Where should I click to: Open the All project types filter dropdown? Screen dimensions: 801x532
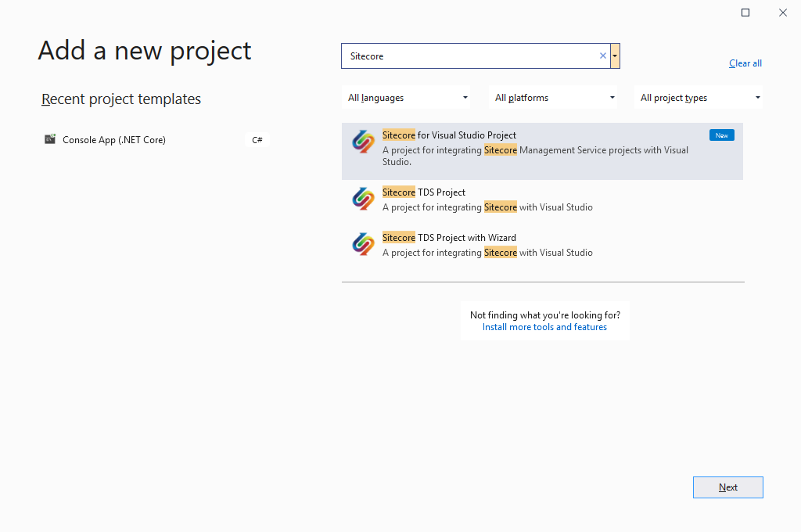click(699, 98)
